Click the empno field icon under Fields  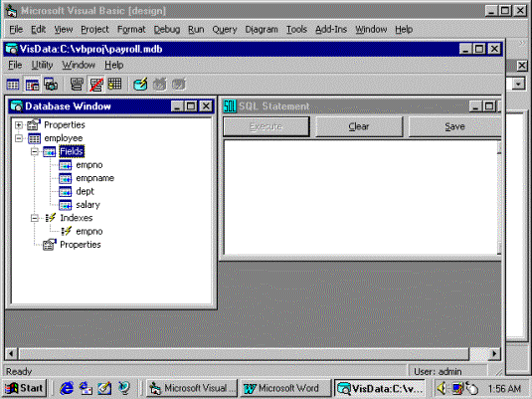(x=66, y=165)
